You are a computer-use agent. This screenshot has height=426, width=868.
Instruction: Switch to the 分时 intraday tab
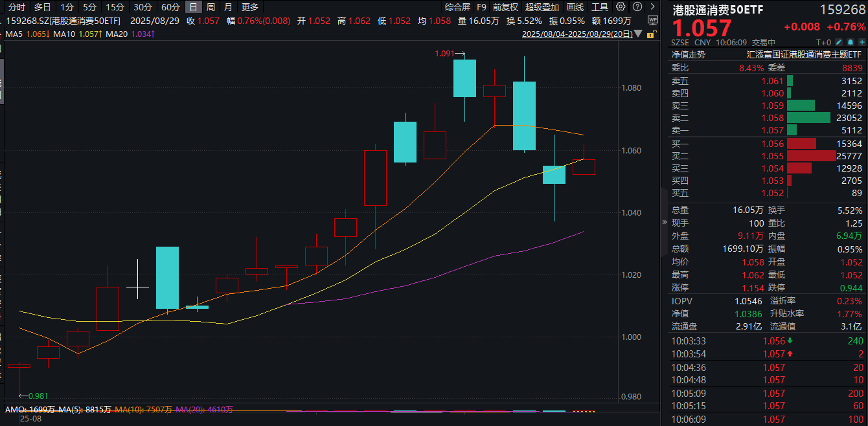coord(17,7)
